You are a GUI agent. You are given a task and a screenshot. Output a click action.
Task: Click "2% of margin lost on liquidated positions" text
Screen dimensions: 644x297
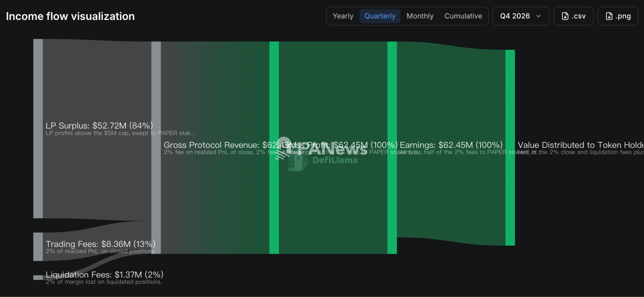point(104,282)
